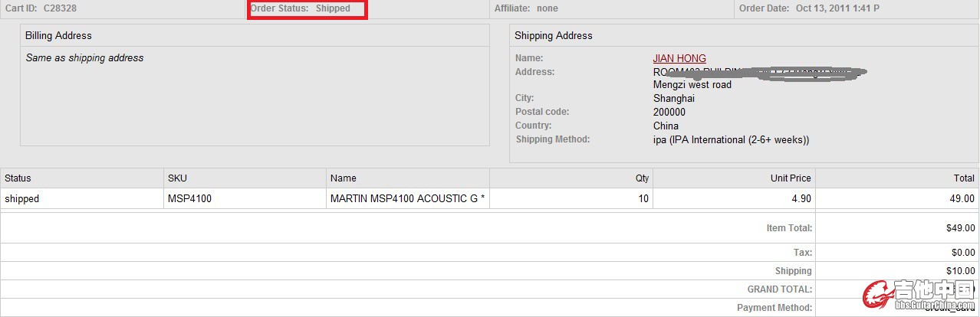Screen dimensions: 980x317
Task: Sort by the Name column header
Action: 344,178
